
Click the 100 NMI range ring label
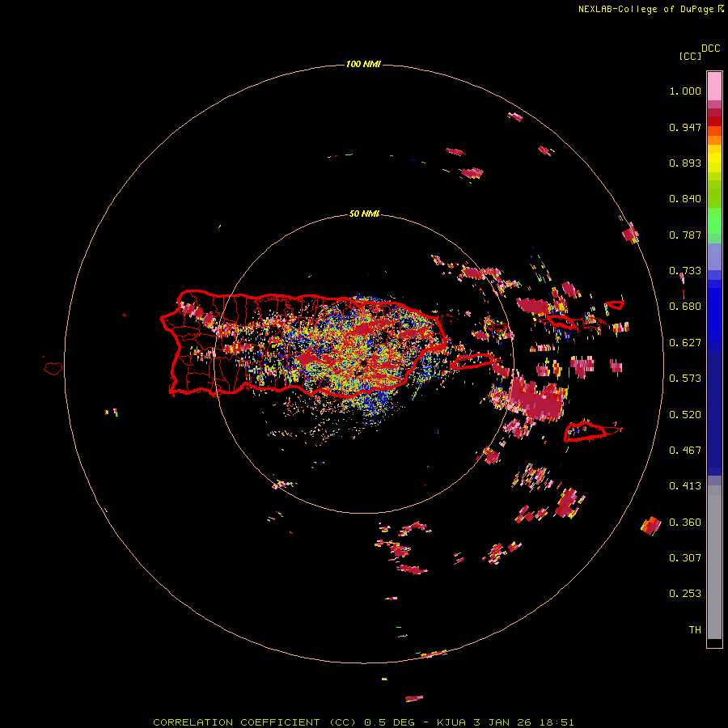[363, 64]
